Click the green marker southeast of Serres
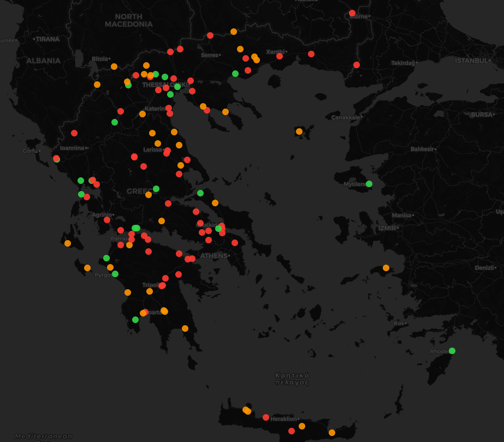504x442 pixels. (235, 74)
